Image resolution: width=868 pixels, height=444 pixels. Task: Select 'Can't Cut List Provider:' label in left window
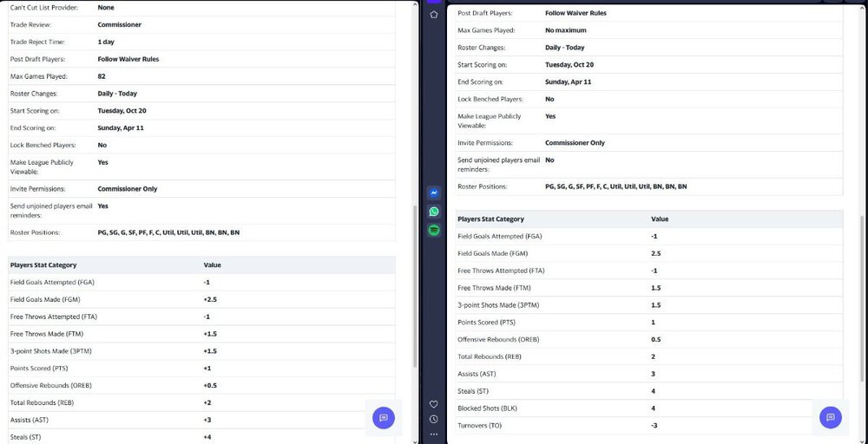pyautogui.click(x=43, y=8)
